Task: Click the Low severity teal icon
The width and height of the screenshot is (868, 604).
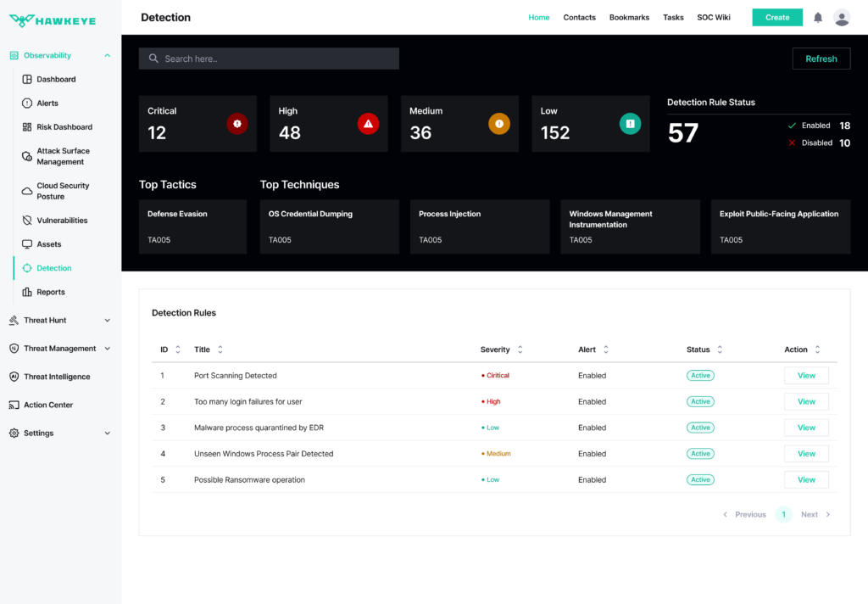Action: coord(630,124)
